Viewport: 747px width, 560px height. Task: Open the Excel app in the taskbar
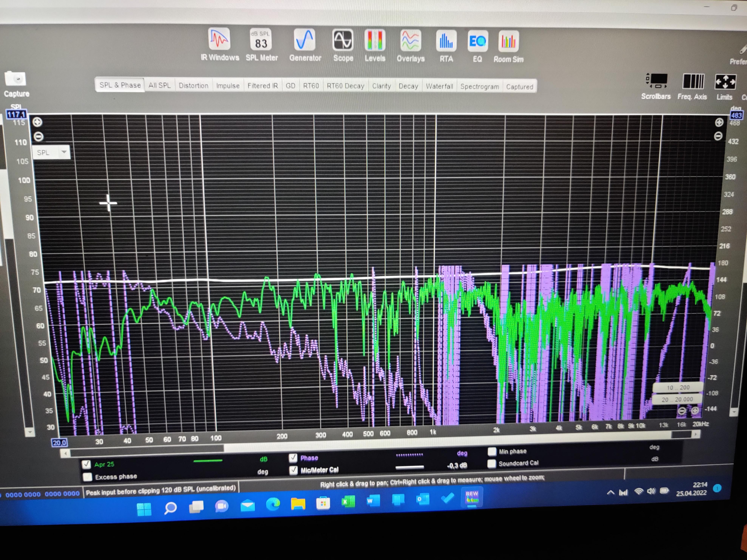pos(348,502)
